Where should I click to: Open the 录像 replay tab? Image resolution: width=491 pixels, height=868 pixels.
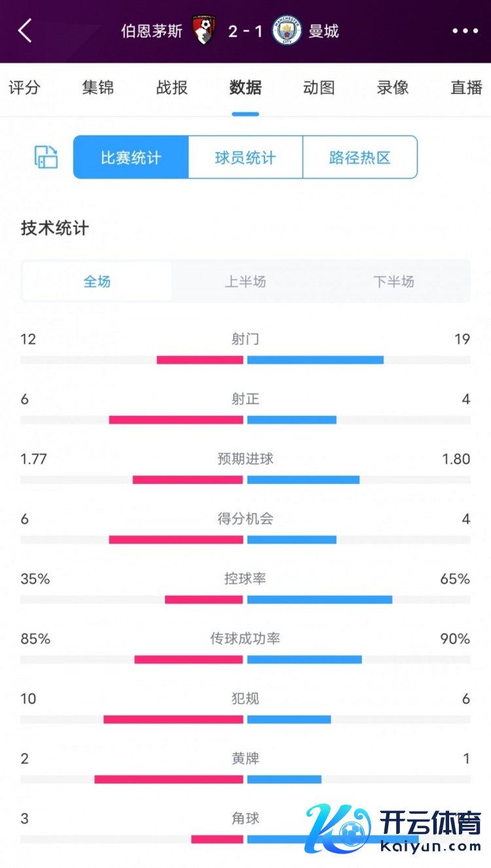click(x=393, y=88)
